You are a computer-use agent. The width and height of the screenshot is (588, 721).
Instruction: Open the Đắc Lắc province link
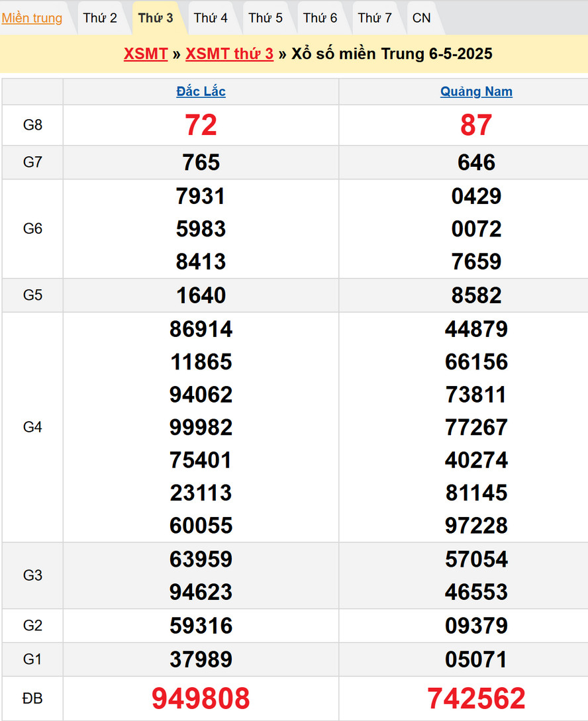pyautogui.click(x=201, y=91)
